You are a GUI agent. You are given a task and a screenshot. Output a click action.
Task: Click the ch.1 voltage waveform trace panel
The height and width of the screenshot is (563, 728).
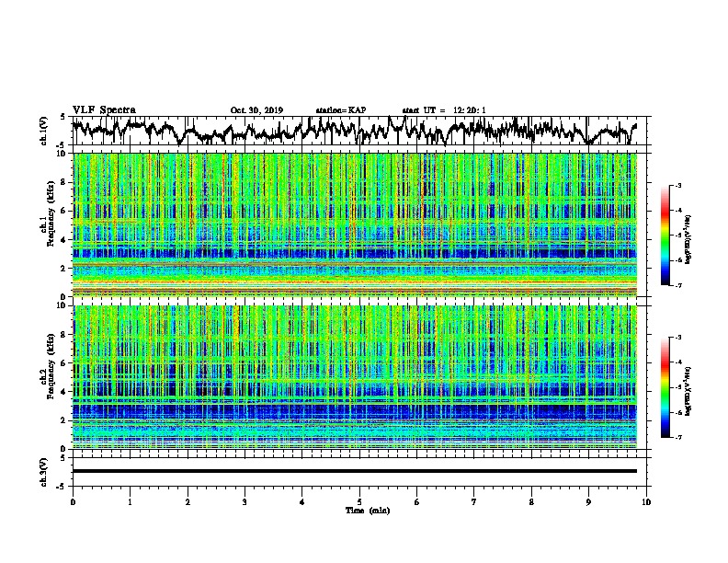tap(359, 131)
